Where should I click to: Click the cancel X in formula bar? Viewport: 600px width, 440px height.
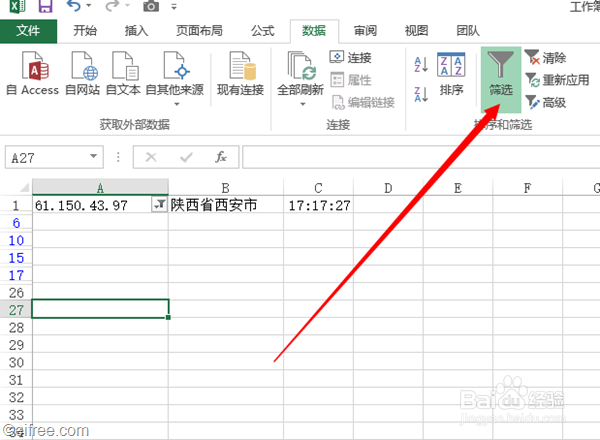[151, 157]
